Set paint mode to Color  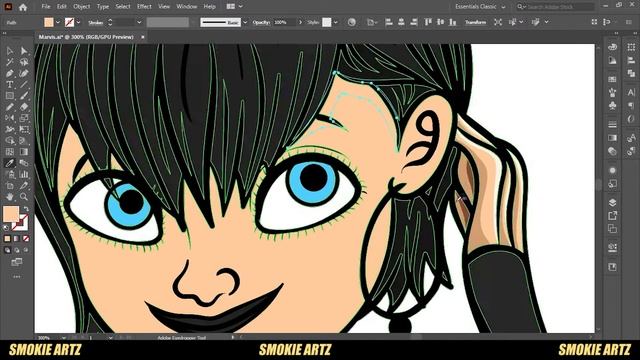click(7, 238)
